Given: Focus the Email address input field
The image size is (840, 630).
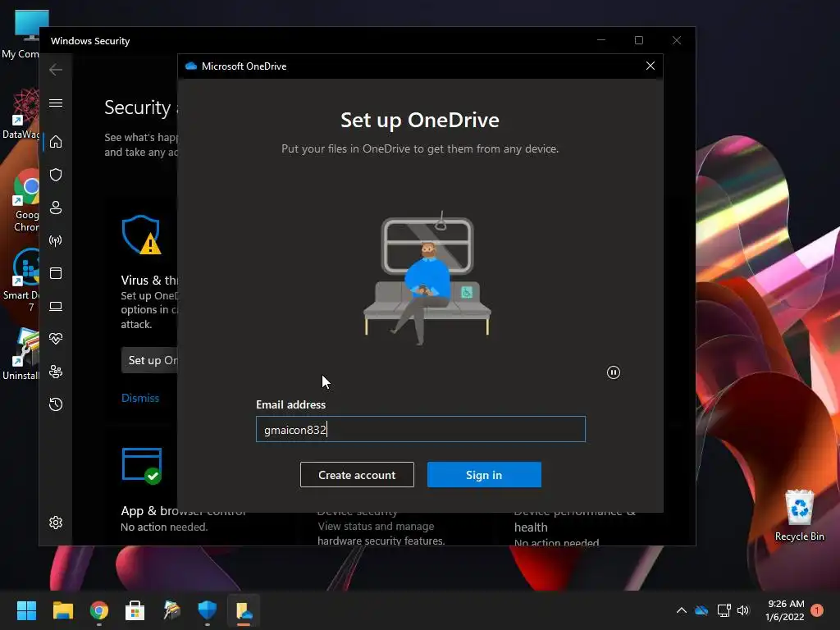Looking at the screenshot, I should pos(421,429).
